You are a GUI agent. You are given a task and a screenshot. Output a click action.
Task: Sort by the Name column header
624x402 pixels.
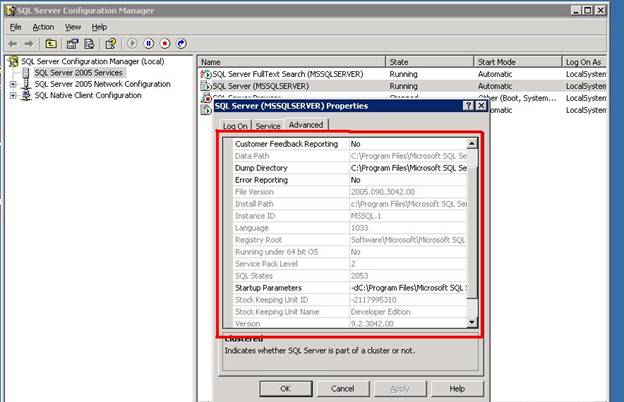[292, 62]
